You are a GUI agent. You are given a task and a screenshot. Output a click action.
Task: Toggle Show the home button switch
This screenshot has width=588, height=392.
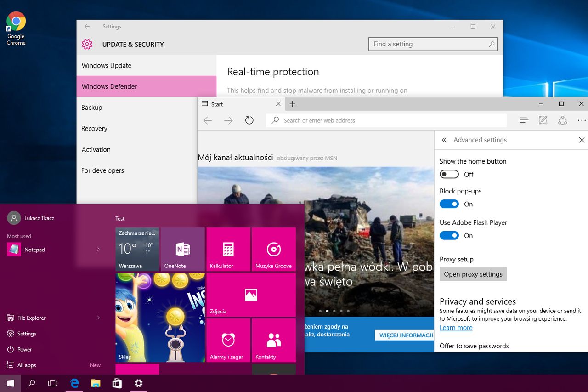[x=449, y=174]
